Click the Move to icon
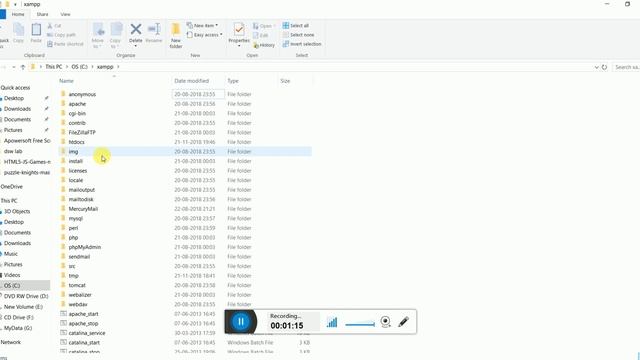Image resolution: width=640 pixels, height=360 pixels. (98, 36)
